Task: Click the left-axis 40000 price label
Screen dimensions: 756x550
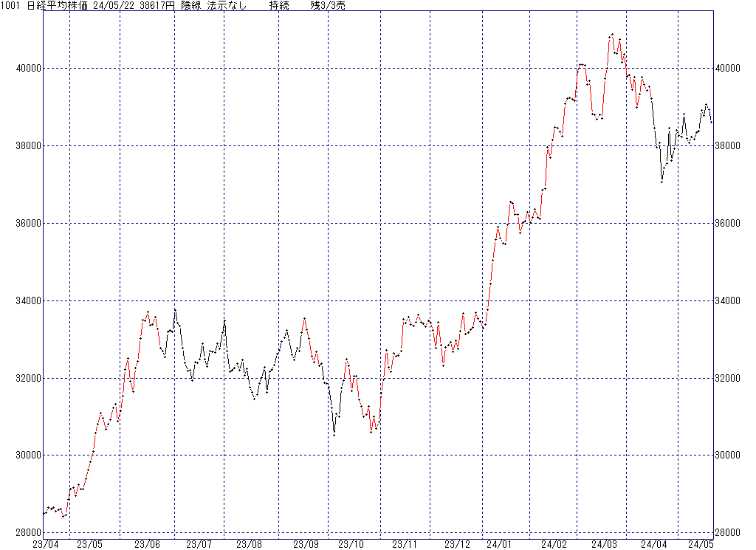Action: coord(27,69)
